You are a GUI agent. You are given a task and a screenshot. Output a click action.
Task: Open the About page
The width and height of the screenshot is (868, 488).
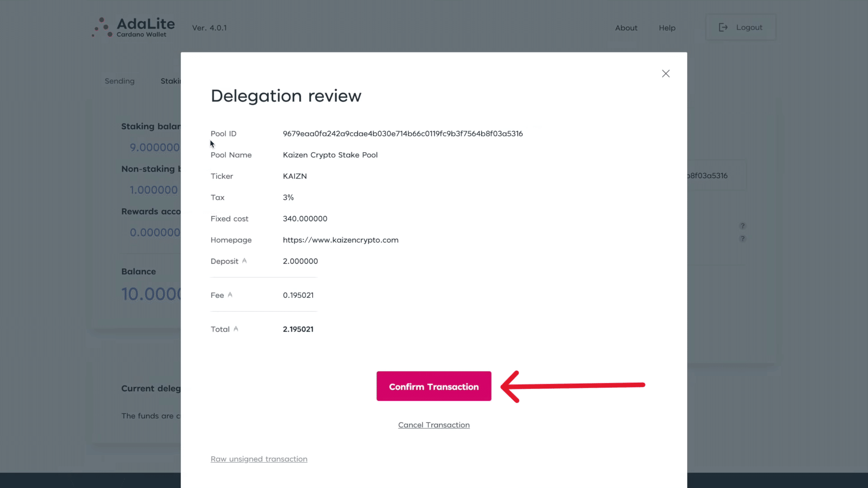pos(626,28)
